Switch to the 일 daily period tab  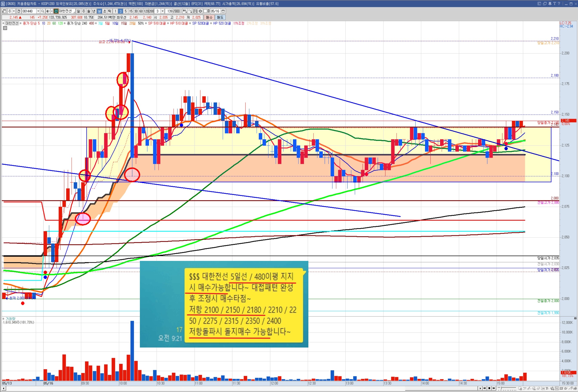(78, 11)
